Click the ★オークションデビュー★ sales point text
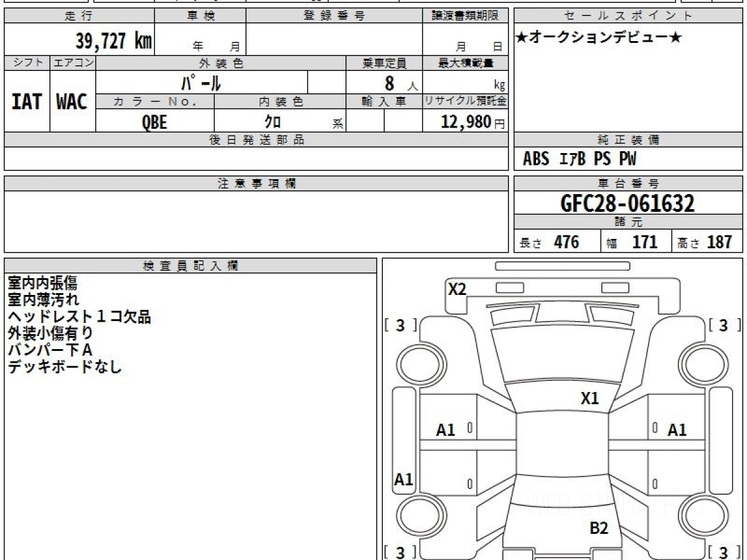Image resolution: width=747 pixels, height=560 pixels. [x=598, y=38]
